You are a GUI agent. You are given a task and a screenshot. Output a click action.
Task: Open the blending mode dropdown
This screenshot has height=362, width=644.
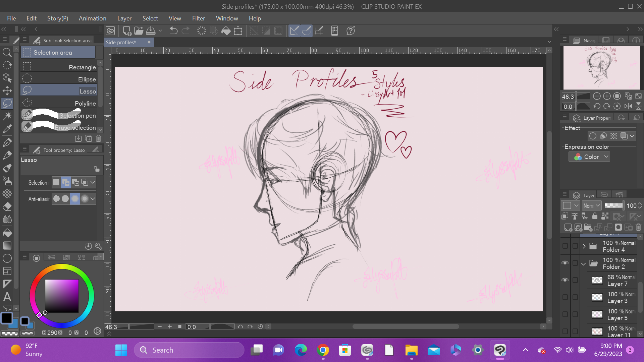(x=592, y=206)
